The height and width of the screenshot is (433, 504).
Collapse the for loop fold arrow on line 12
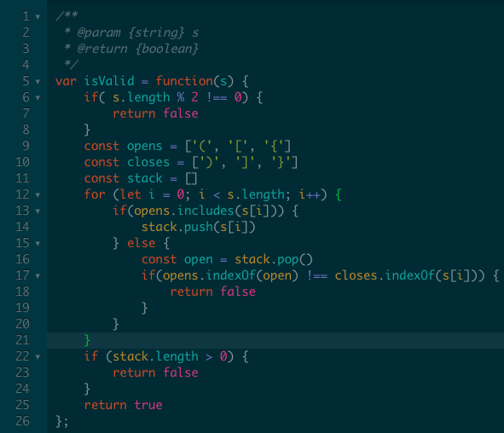tap(38, 195)
